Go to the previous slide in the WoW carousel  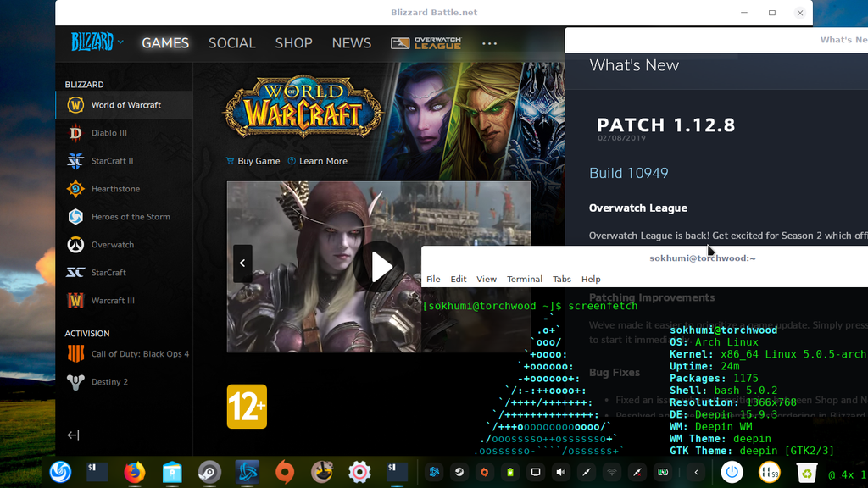click(242, 263)
